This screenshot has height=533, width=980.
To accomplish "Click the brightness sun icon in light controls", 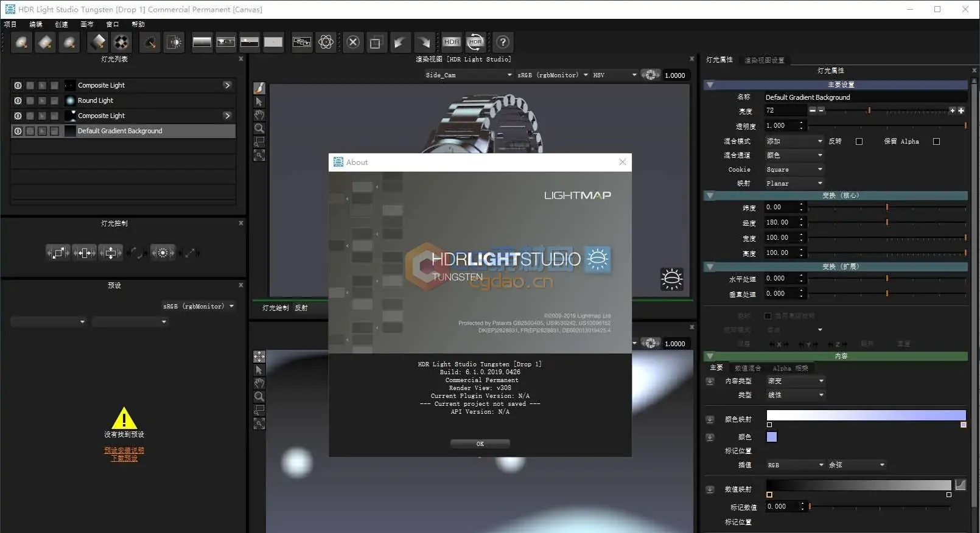I will tap(163, 253).
